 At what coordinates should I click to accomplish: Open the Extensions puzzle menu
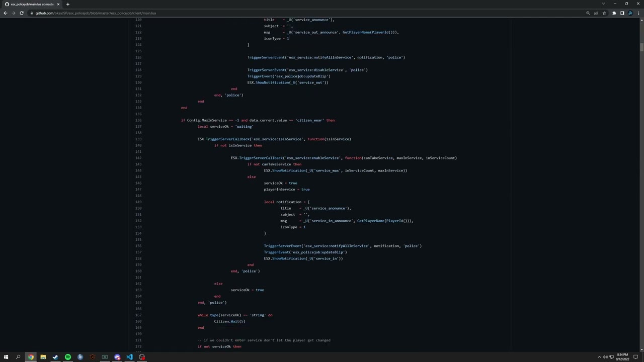[614, 13]
